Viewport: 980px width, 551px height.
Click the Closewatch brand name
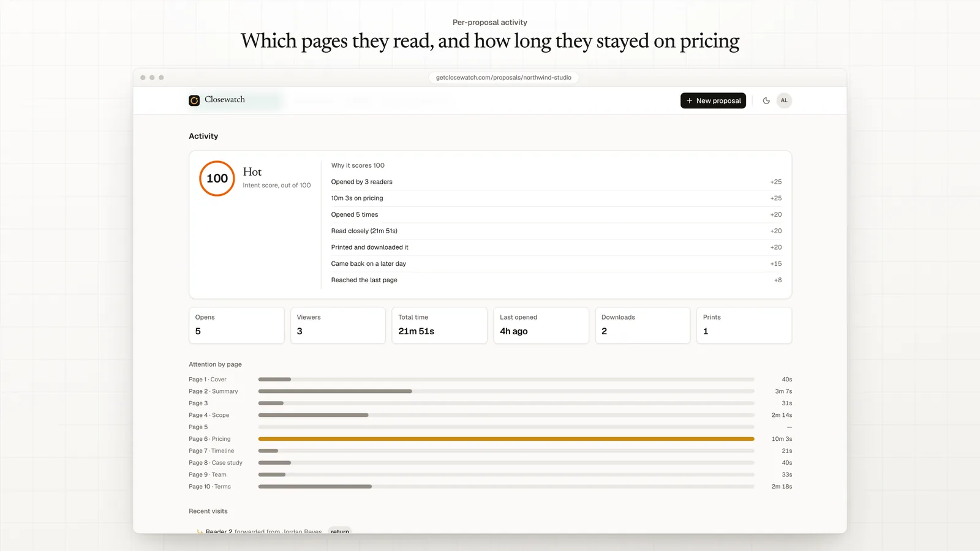(225, 100)
